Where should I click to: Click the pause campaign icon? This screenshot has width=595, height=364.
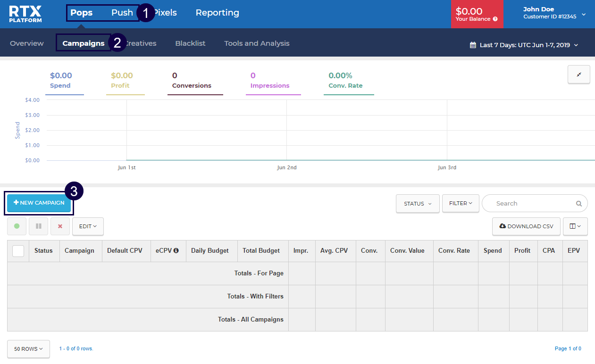38,226
